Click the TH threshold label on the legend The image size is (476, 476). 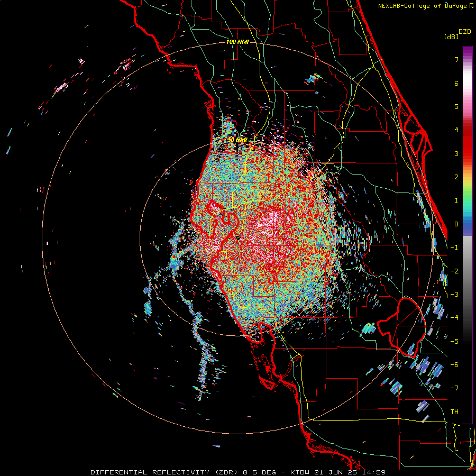(454, 412)
